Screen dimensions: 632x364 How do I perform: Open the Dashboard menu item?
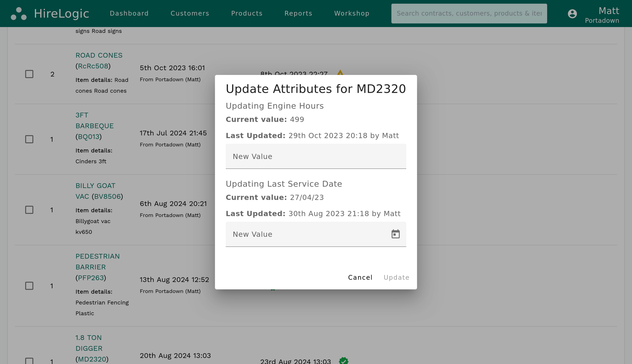pos(129,13)
